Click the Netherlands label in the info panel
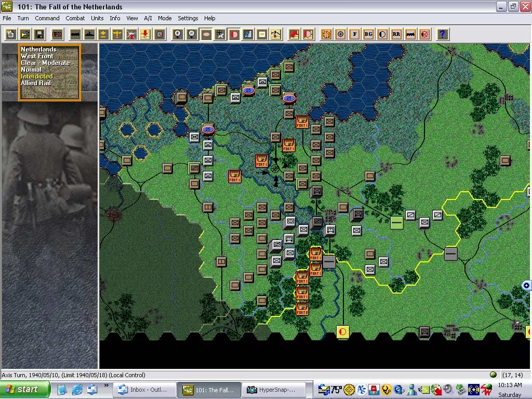 pyautogui.click(x=38, y=49)
